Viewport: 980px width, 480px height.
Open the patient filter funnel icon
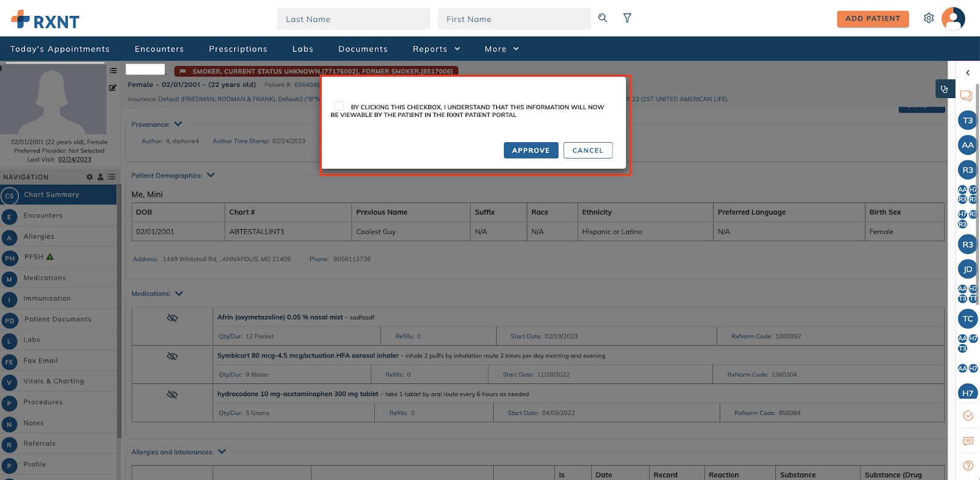(x=627, y=18)
